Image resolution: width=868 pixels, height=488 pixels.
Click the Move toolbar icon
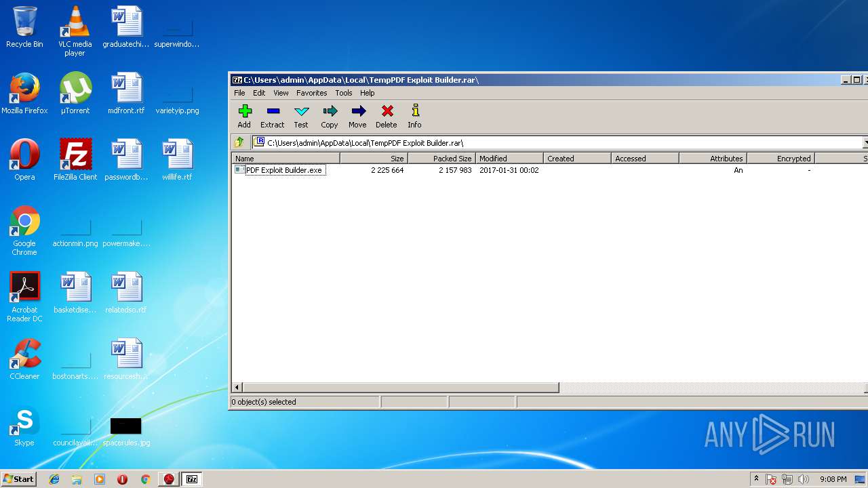tap(357, 116)
